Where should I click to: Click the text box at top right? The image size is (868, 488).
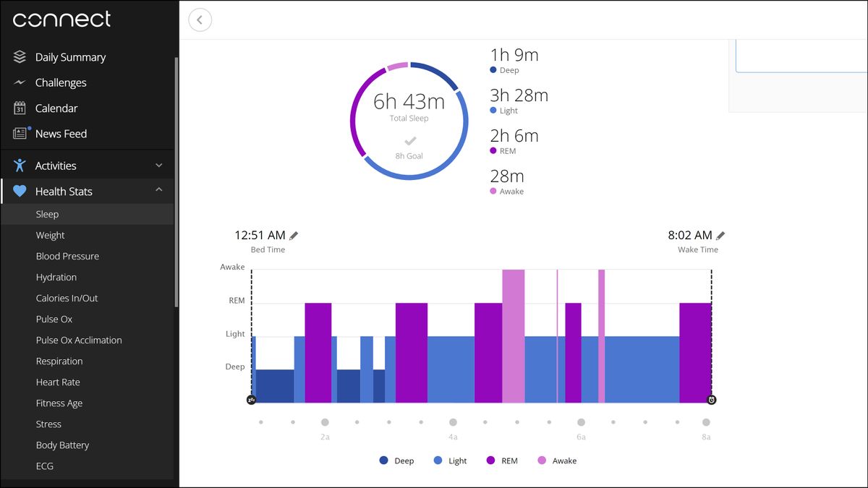[x=801, y=56]
